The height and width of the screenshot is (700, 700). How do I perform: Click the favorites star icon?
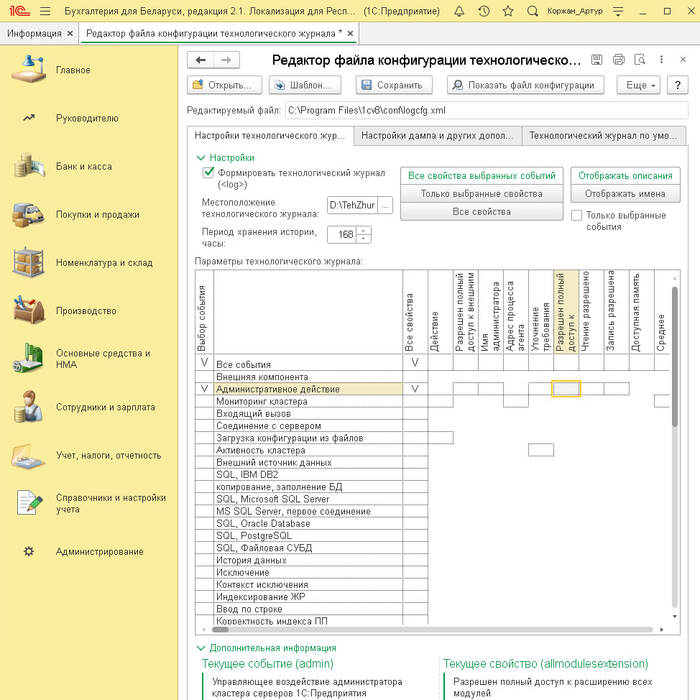coord(510,11)
